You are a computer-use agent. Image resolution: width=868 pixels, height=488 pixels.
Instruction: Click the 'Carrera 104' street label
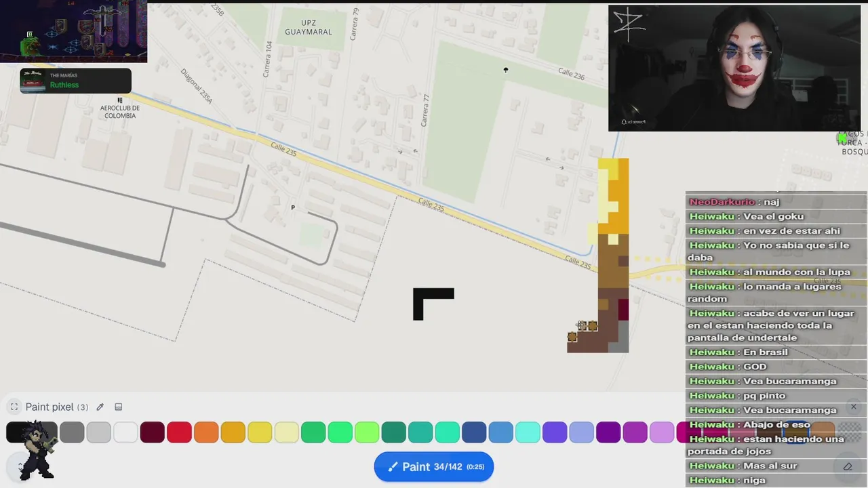click(x=269, y=59)
